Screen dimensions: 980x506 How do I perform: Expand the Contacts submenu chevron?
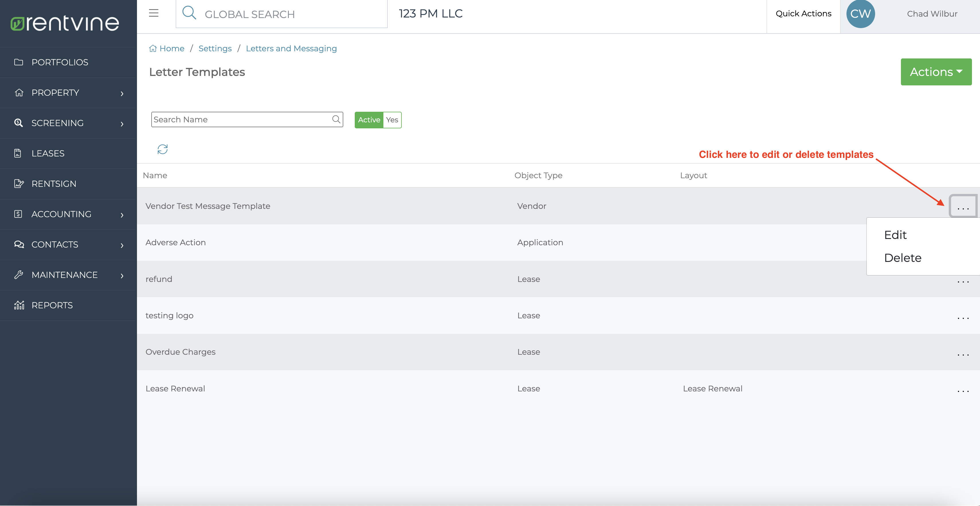click(122, 245)
